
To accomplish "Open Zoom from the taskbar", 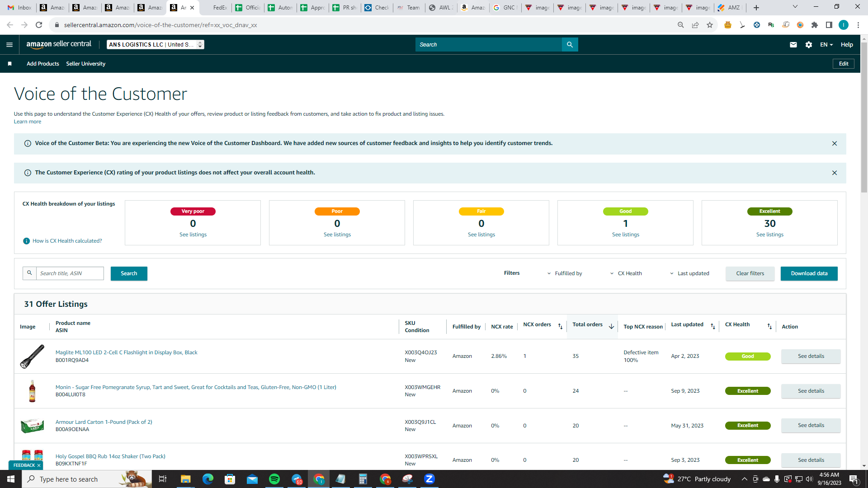I will pyautogui.click(x=429, y=479).
